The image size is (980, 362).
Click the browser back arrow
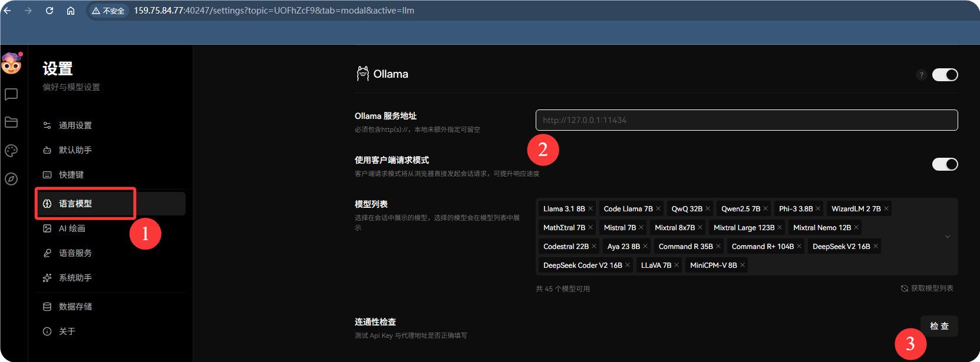tap(7, 11)
